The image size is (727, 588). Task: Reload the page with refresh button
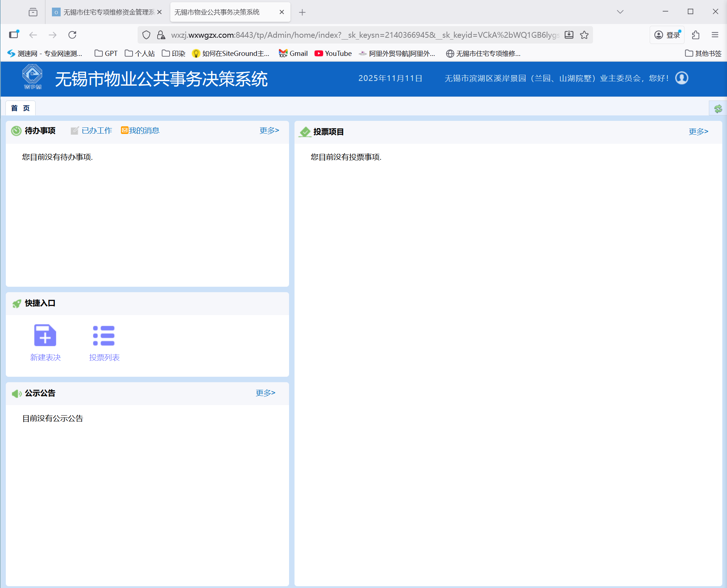point(72,35)
